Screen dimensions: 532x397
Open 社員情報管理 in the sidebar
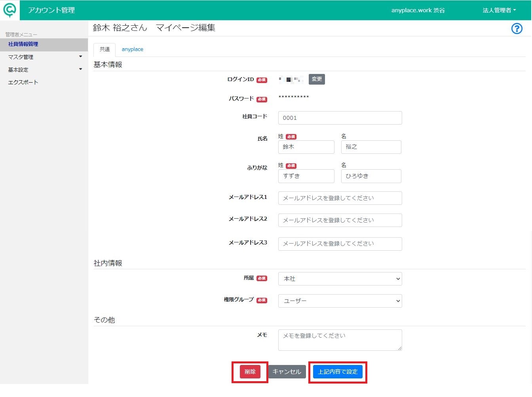coord(23,44)
